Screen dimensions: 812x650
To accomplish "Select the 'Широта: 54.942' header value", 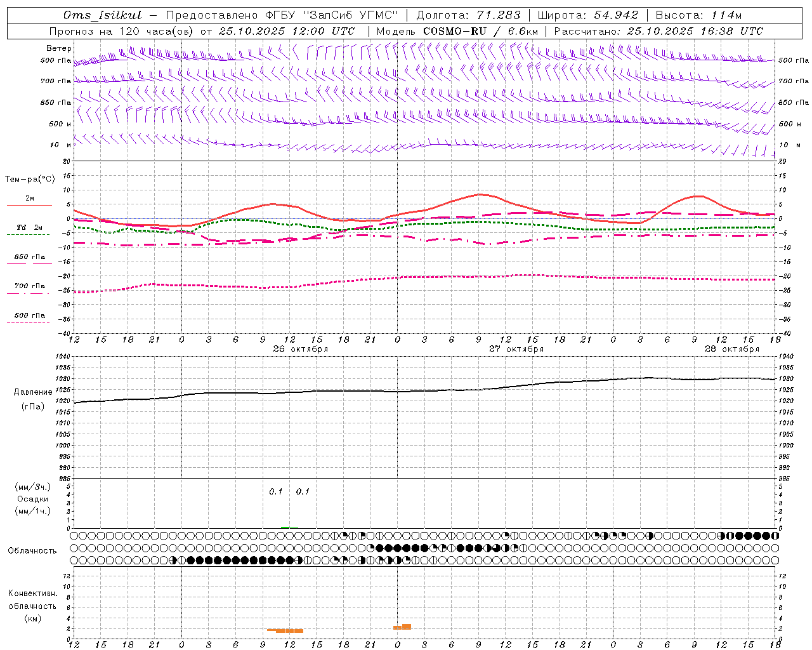I will 588,15.
